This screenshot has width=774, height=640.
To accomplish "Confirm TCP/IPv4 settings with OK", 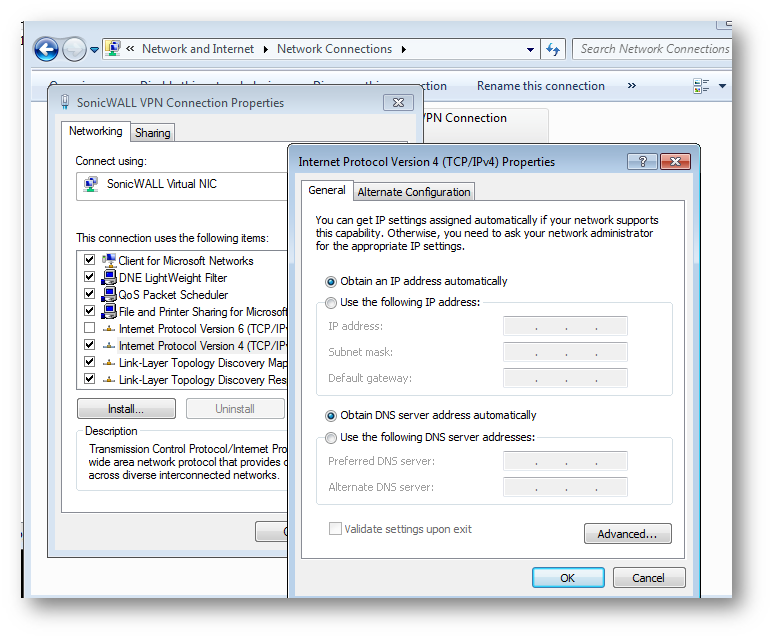I will 568,578.
